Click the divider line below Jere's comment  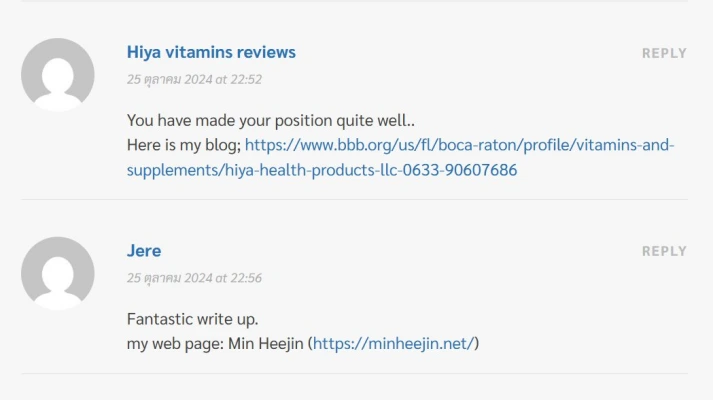tap(354, 374)
